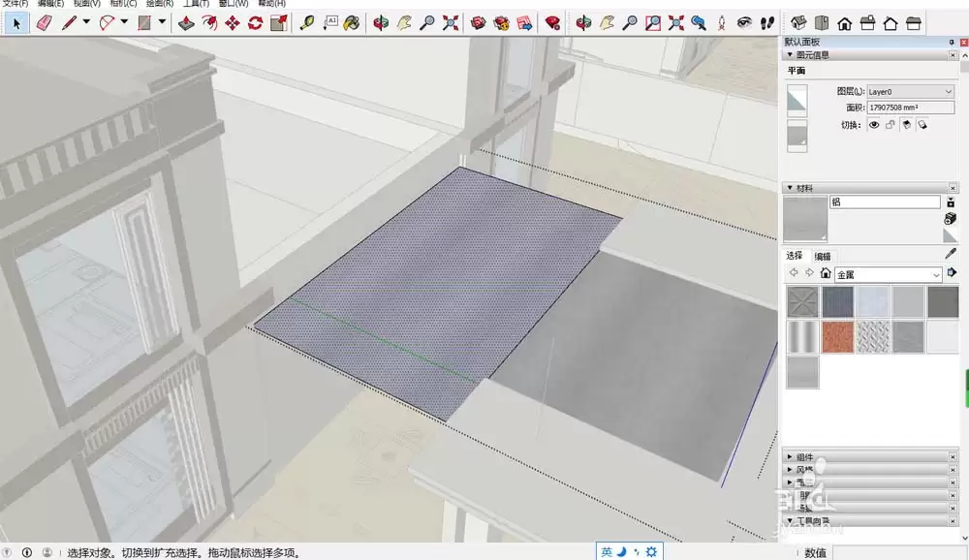
Task: Toggle the lock switch in Entity Info
Action: (890, 126)
